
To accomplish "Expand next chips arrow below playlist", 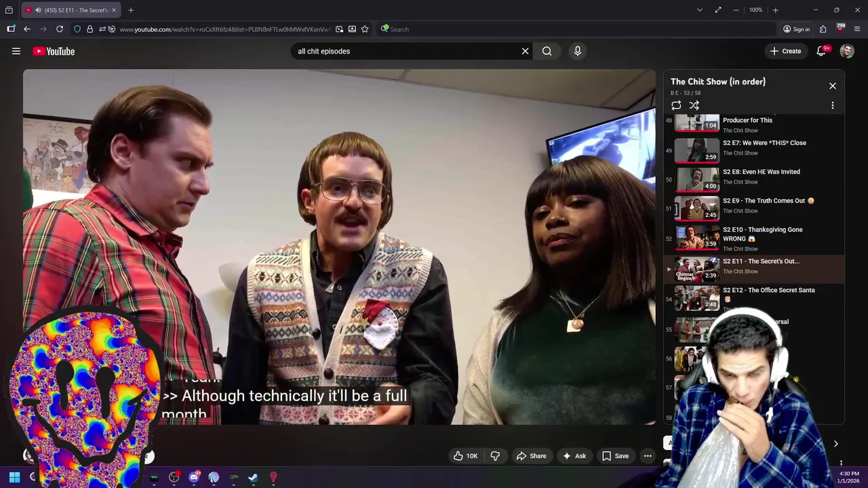I will tap(835, 444).
